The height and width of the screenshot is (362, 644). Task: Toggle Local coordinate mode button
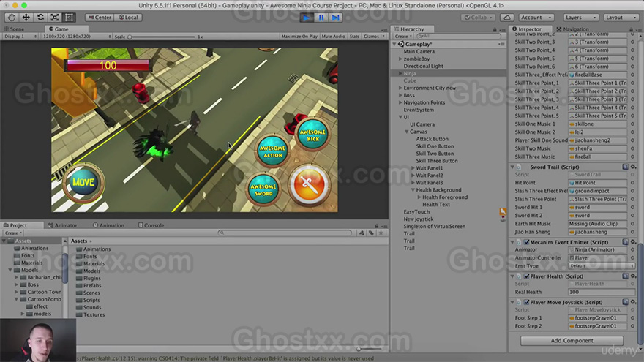[x=129, y=18]
